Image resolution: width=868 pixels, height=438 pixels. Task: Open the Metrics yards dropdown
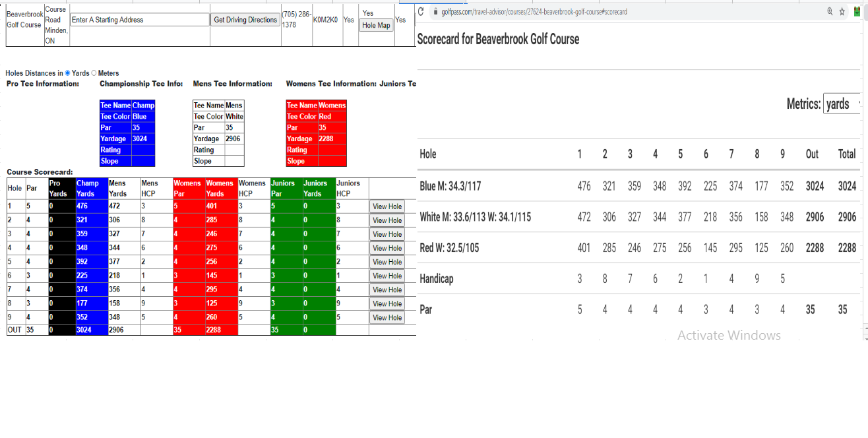click(843, 104)
